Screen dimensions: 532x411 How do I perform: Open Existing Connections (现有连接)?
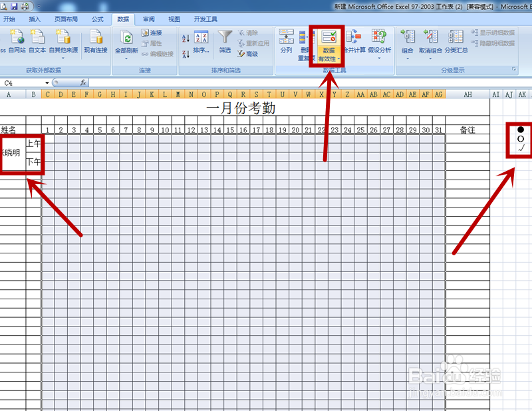pyautogui.click(x=96, y=41)
